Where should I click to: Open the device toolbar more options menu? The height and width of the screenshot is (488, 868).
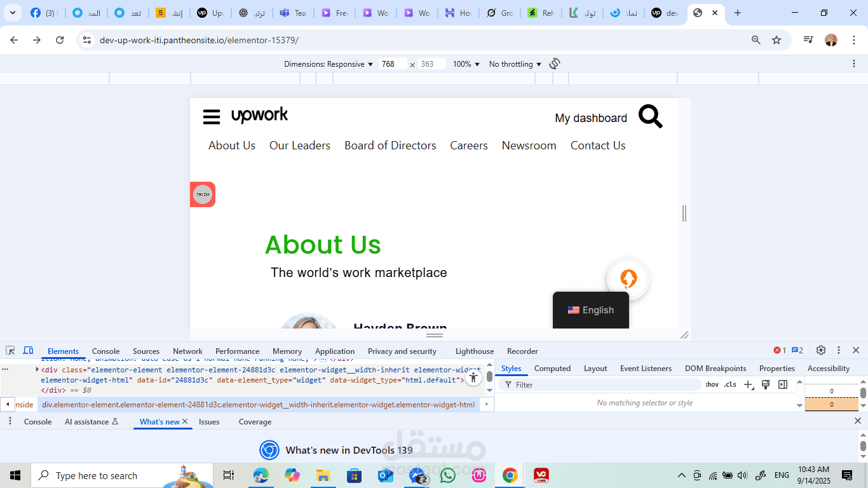click(x=854, y=64)
